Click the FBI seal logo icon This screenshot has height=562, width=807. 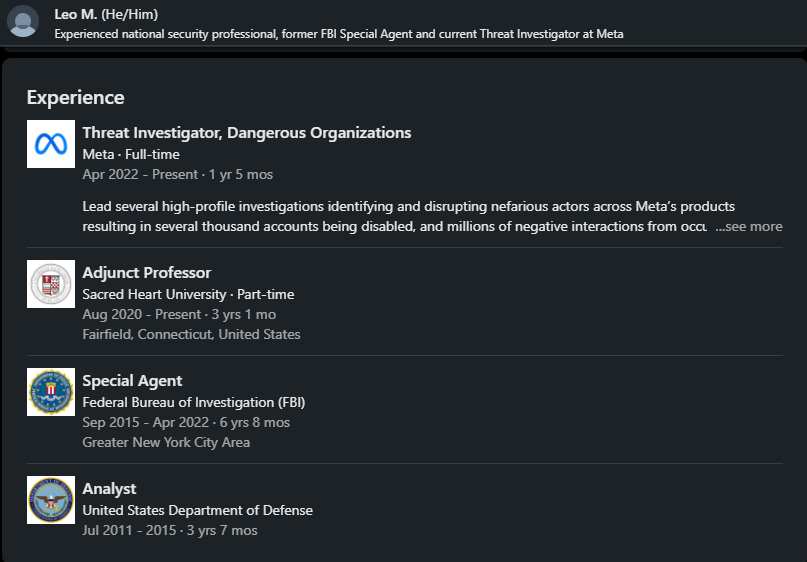pos(51,392)
